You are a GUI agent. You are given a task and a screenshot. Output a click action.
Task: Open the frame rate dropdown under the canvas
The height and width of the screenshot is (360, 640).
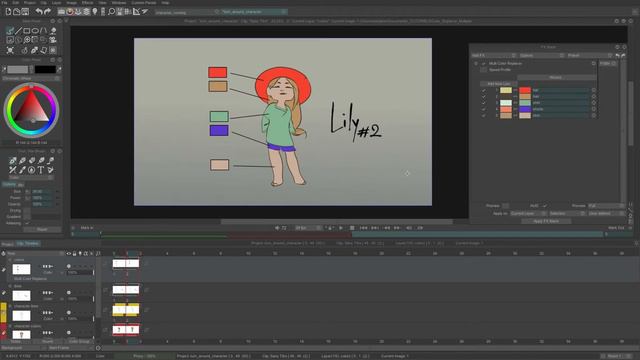(308, 228)
